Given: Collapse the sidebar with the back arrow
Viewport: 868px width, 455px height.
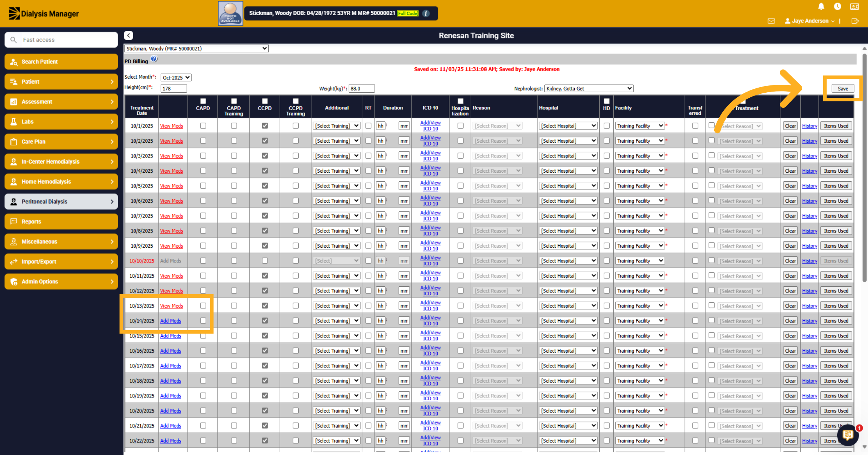Looking at the screenshot, I should (x=128, y=35).
